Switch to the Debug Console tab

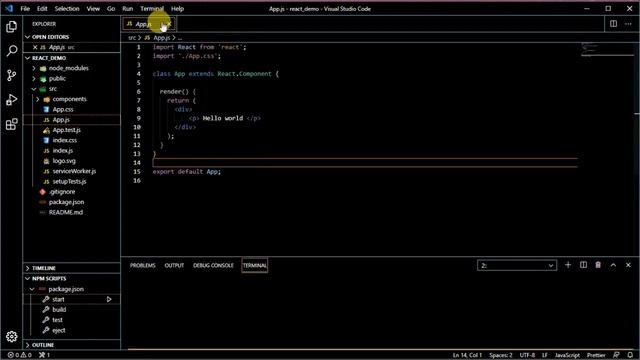point(213,265)
